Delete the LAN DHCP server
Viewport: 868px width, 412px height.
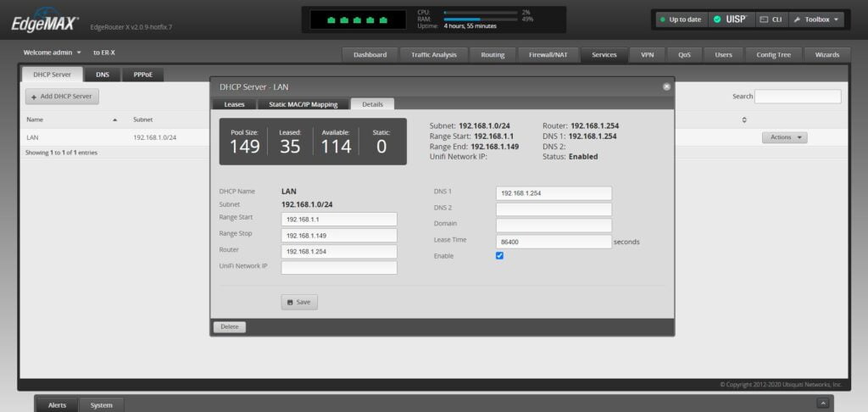click(x=229, y=327)
